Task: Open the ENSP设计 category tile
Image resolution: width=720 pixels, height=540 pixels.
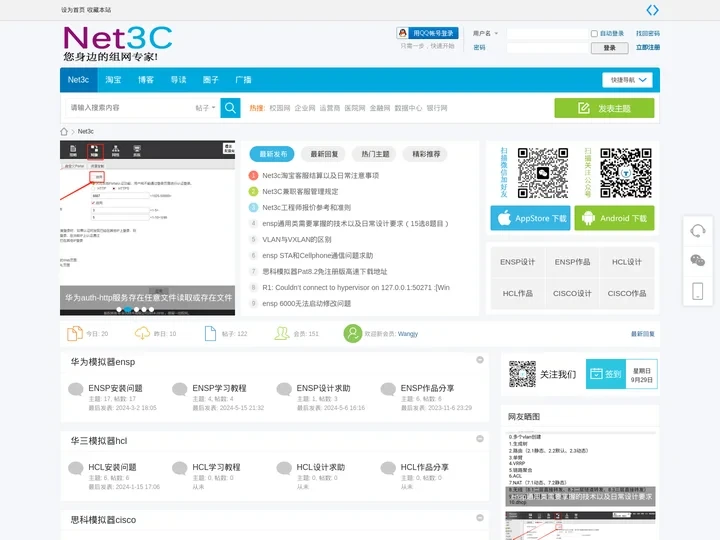Action: tap(518, 262)
